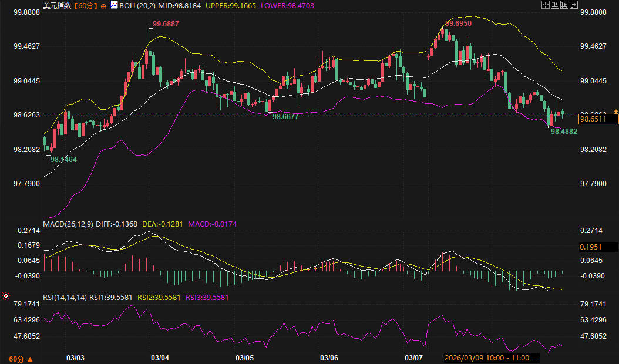Click the 美元指数 chart title
619x364 pixels.
57,5
